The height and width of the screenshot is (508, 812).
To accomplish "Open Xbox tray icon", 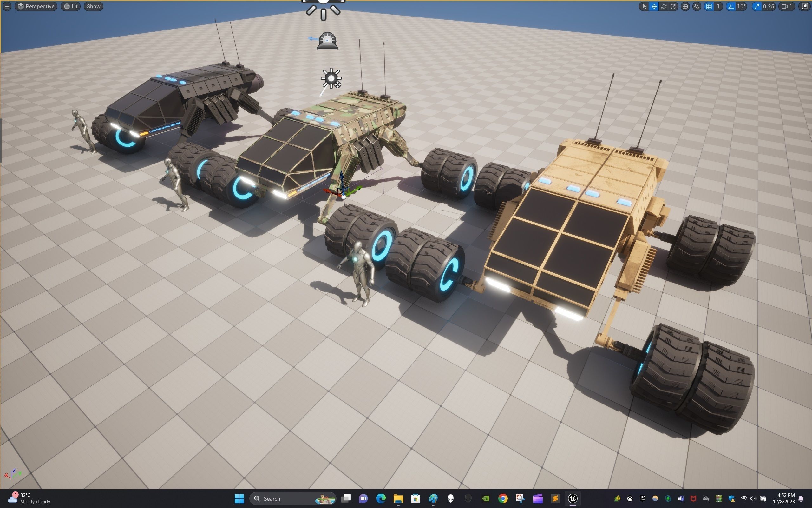I will 630,498.
